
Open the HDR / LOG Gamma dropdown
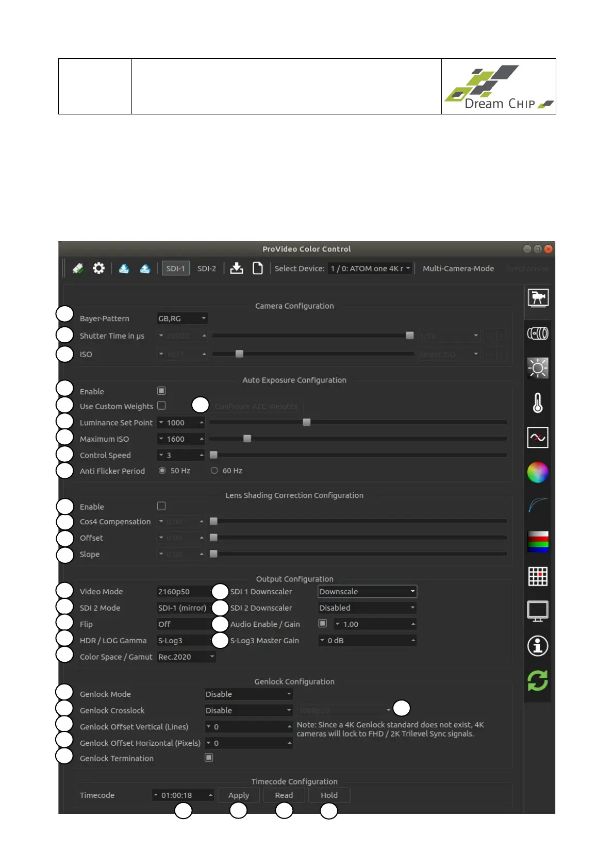pos(186,641)
